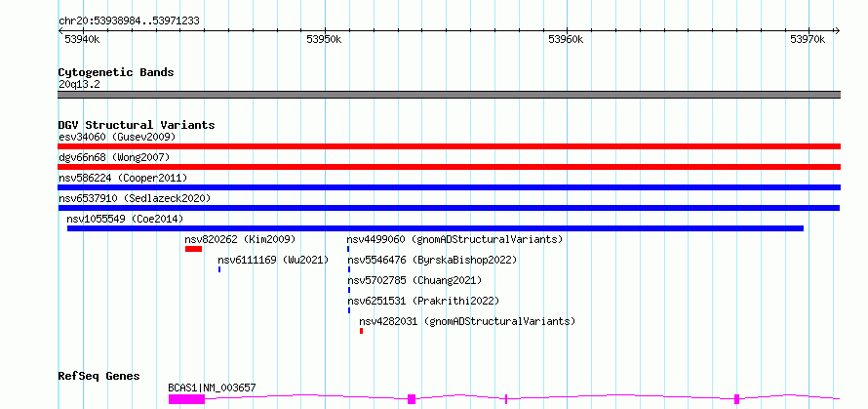Image resolution: width=868 pixels, height=409 pixels.
Task: Click the 53970k ruler label
Action: pos(808,40)
